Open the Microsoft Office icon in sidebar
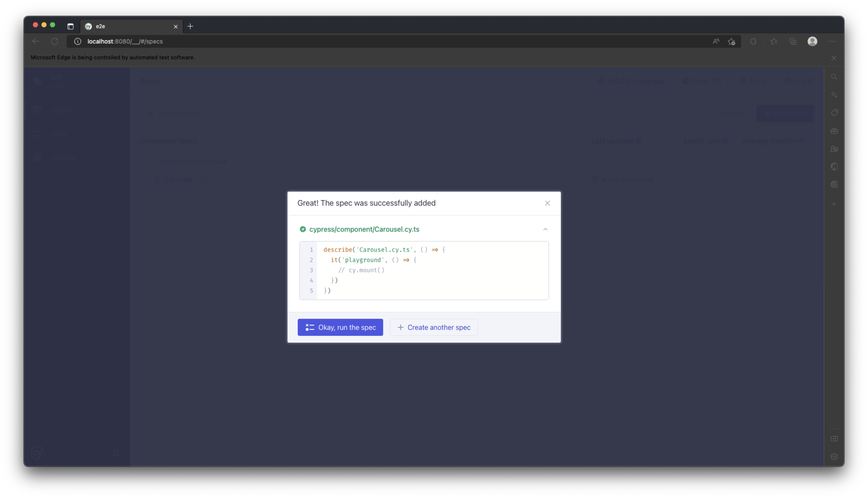The width and height of the screenshot is (868, 498). [x=834, y=167]
